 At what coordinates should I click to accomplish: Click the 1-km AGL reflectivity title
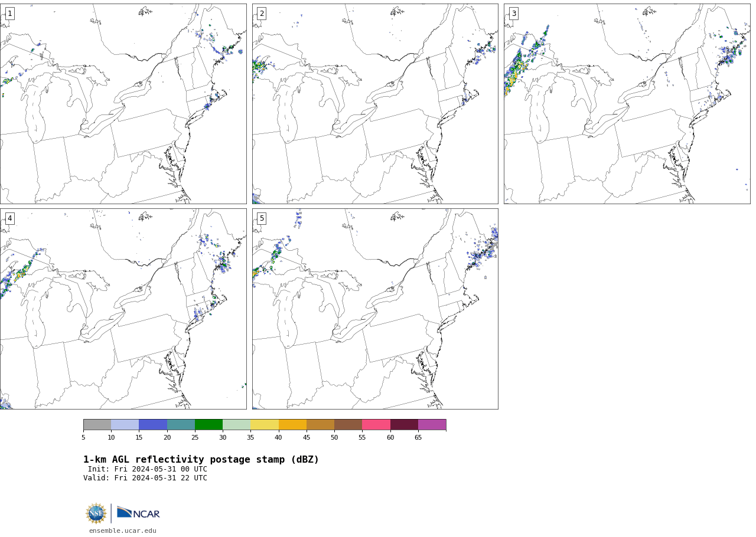pos(201,460)
